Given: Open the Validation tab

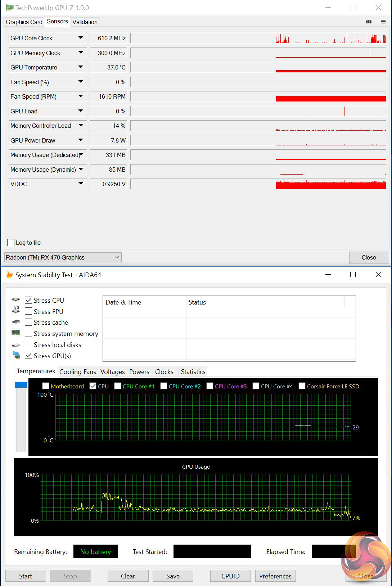Looking at the screenshot, I should coord(85,22).
